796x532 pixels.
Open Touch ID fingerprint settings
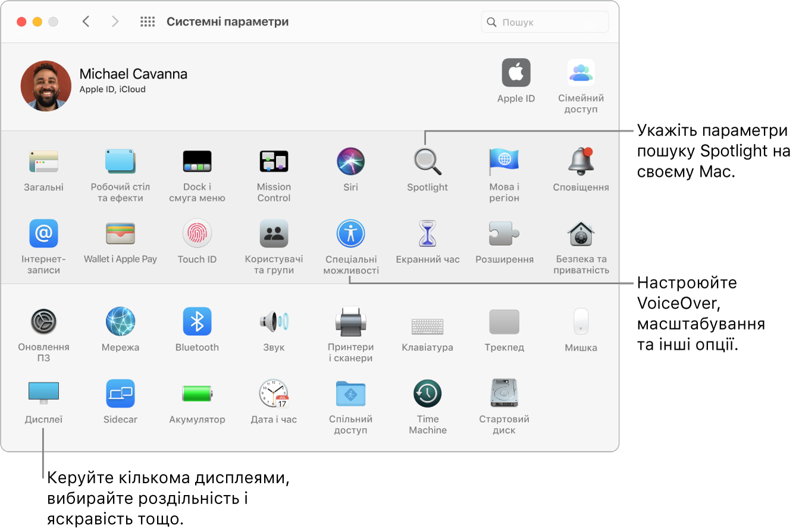(197, 233)
